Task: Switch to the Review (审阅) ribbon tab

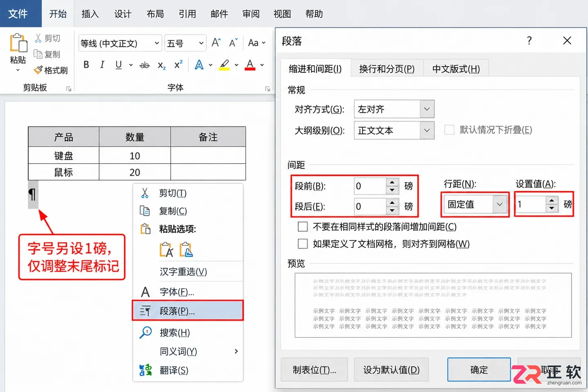Action: [251, 14]
